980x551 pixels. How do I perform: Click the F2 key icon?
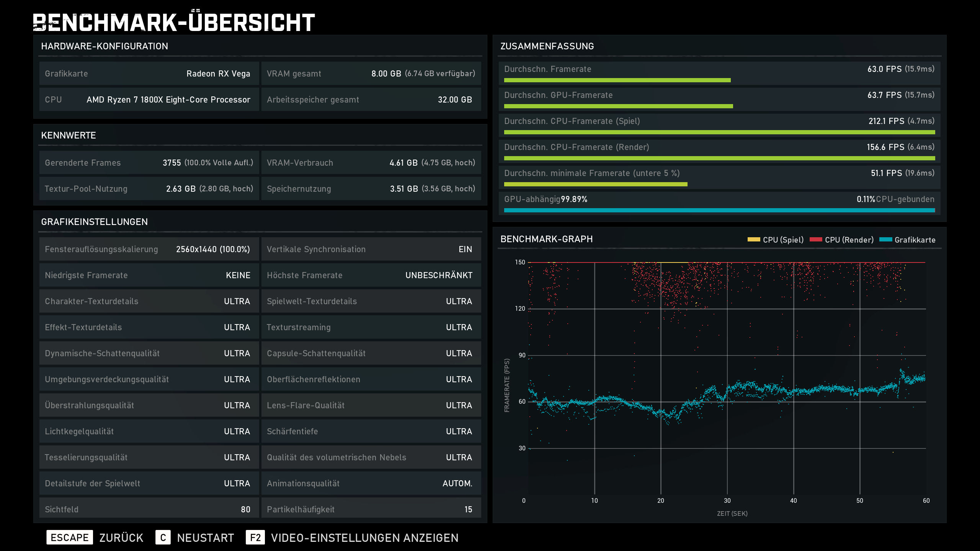[x=255, y=538]
